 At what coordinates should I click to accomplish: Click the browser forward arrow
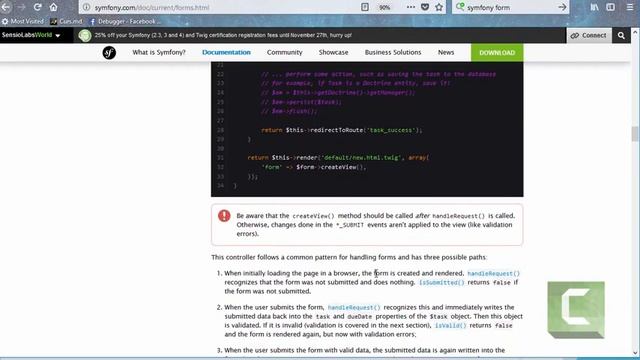tap(21, 7)
